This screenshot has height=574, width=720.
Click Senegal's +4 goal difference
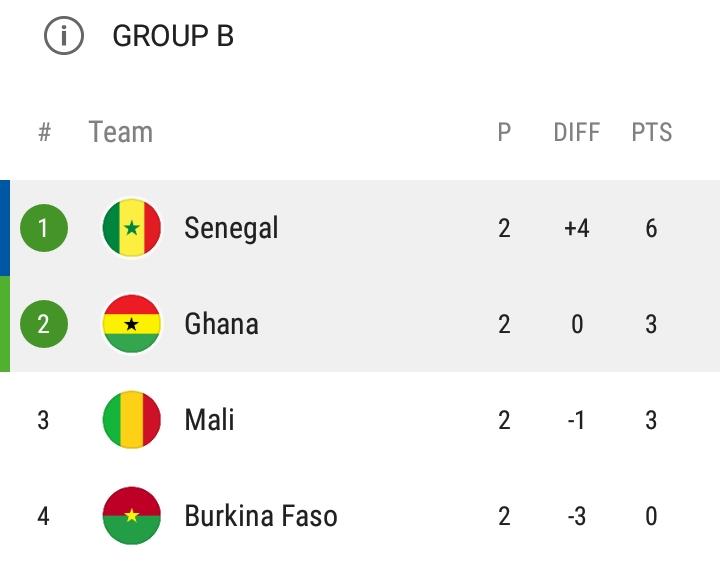click(x=577, y=228)
